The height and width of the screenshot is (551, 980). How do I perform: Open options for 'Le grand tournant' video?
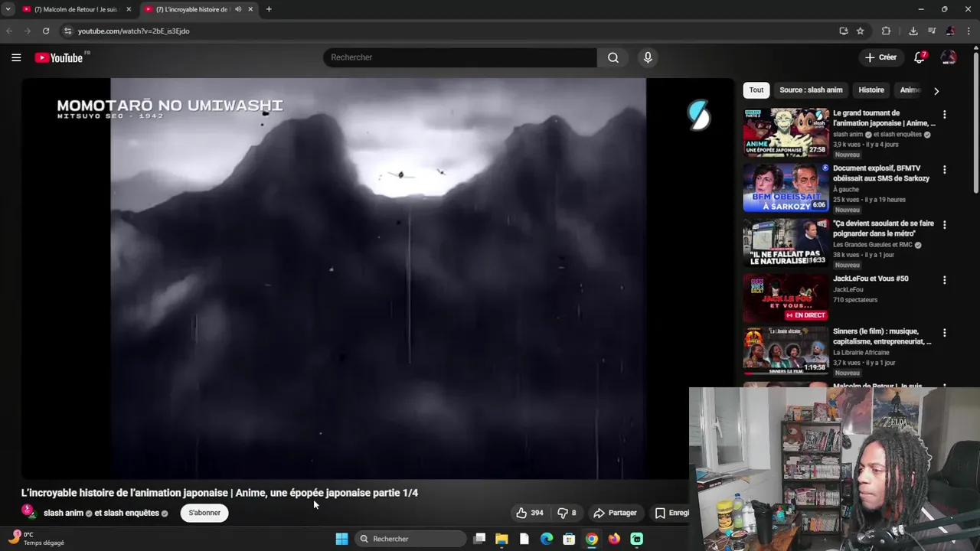click(944, 114)
